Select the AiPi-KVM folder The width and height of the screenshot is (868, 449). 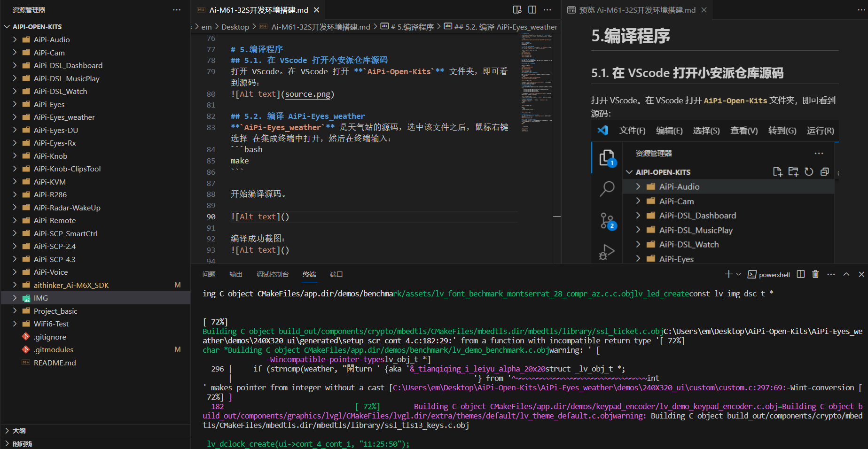pyautogui.click(x=50, y=182)
